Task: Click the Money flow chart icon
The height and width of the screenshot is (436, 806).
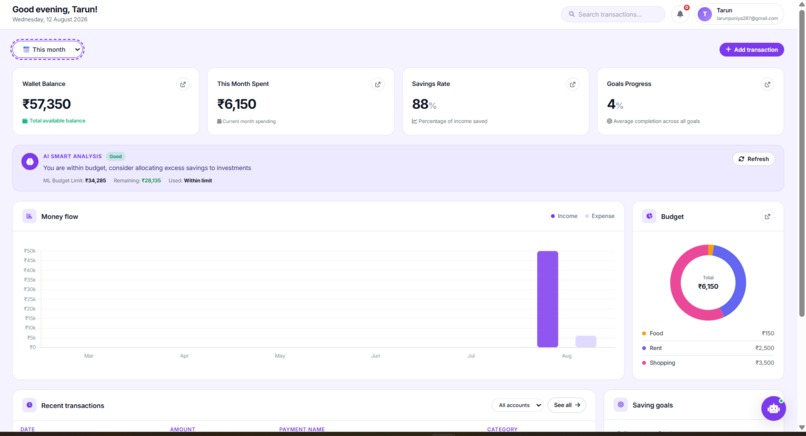Action: 29,216
